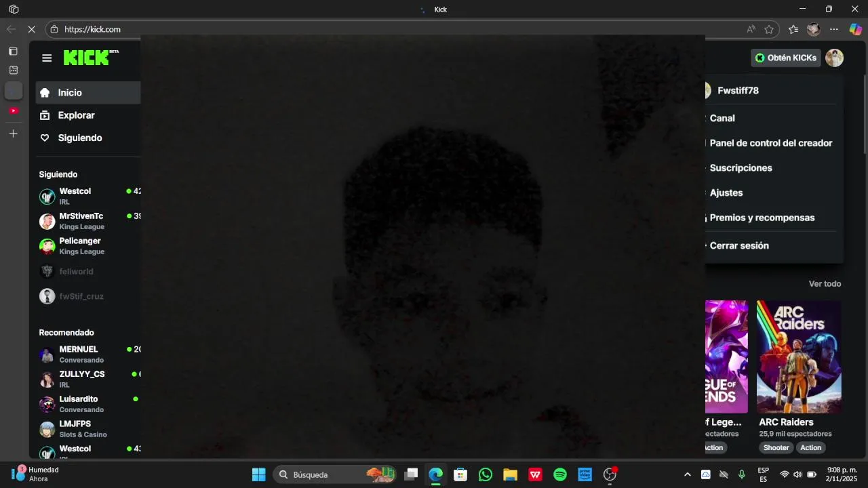
Task: Open the ESP ES language switcher
Action: click(x=763, y=474)
